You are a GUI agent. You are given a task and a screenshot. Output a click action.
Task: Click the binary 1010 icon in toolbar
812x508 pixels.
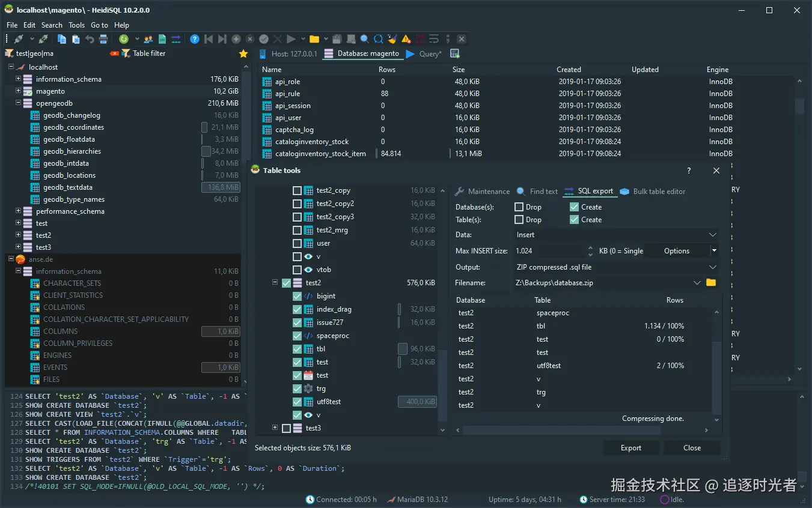coord(420,39)
